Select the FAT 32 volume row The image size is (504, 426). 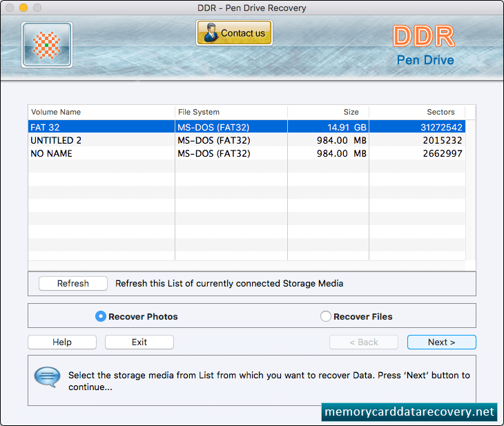246,127
